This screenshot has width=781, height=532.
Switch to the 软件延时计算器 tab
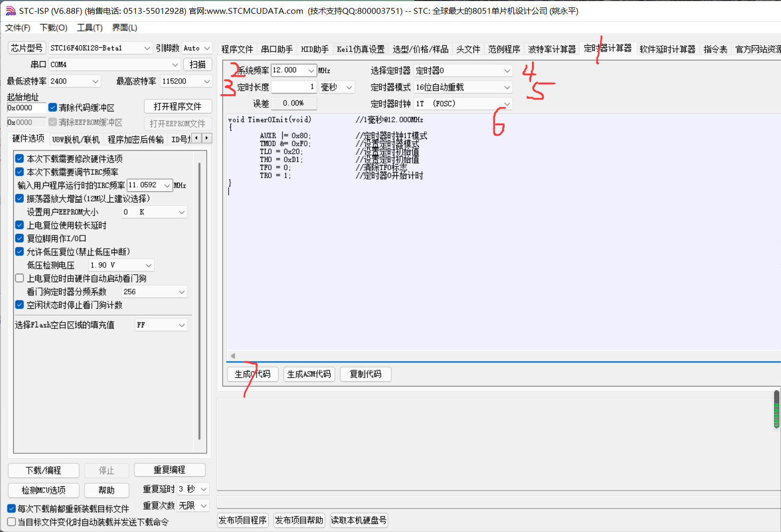(667, 49)
